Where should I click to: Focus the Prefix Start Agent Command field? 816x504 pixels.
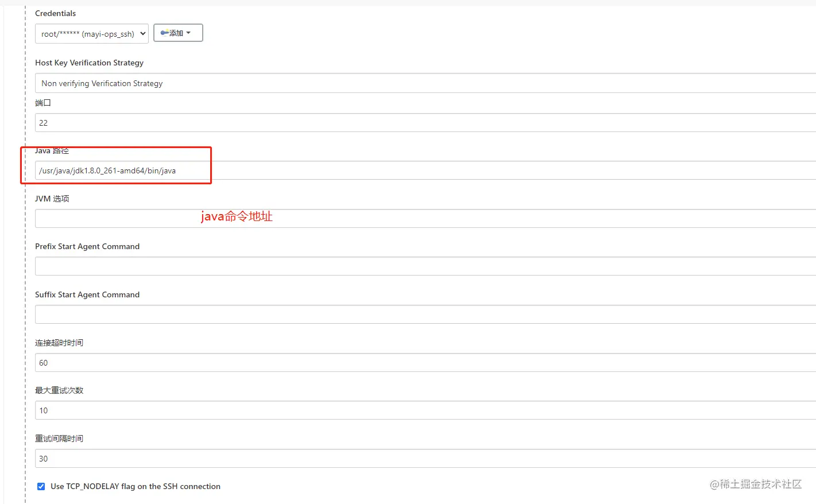(x=426, y=266)
